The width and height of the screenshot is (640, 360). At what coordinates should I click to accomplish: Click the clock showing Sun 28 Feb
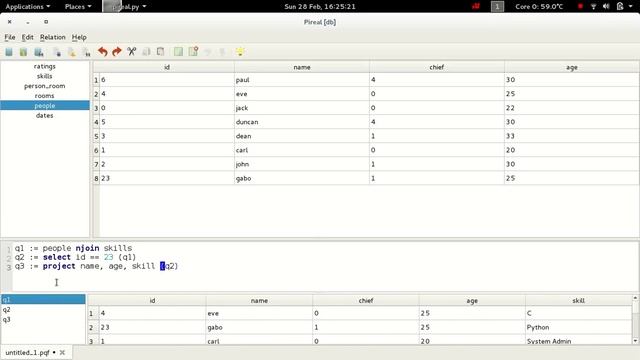(x=320, y=7)
